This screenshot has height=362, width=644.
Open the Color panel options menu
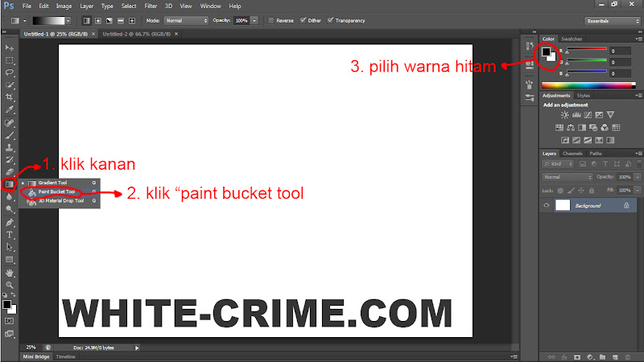[638, 39]
